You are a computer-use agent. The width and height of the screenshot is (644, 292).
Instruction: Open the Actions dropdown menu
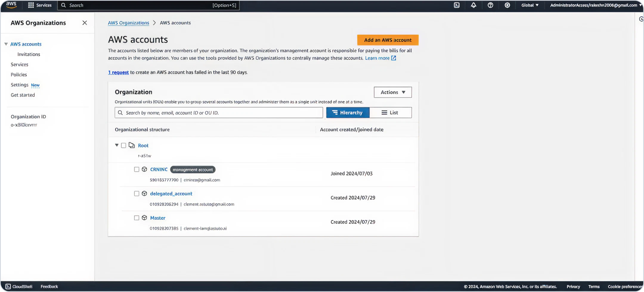click(x=392, y=92)
